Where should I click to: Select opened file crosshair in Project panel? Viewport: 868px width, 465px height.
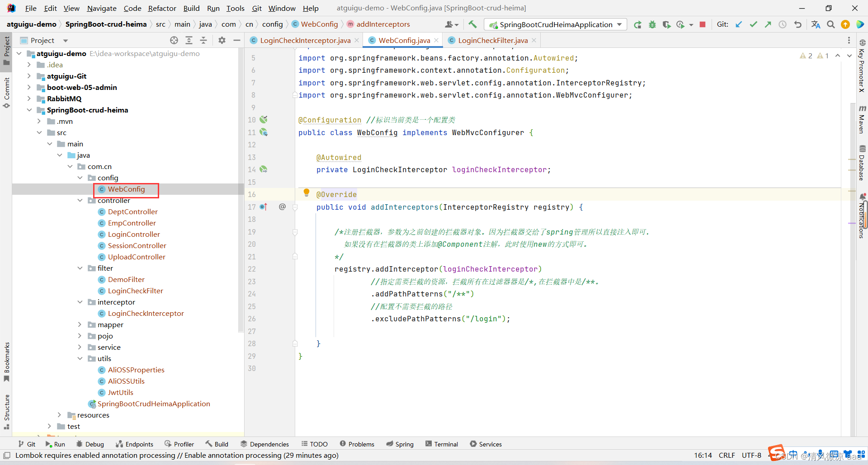(174, 40)
